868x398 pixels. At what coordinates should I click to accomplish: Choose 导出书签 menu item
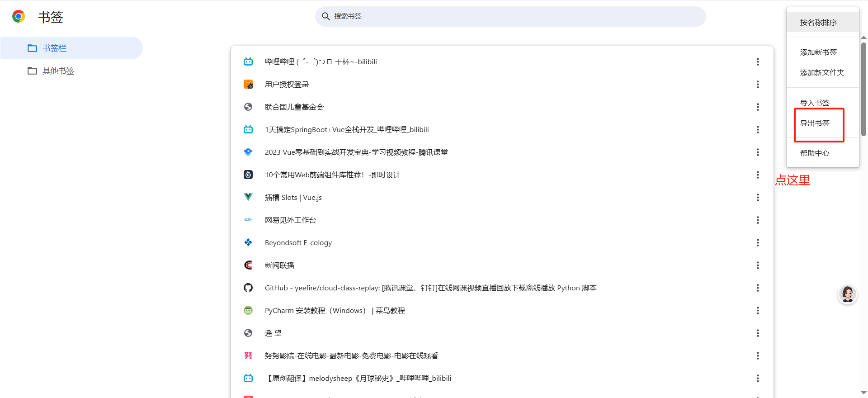(x=822, y=123)
